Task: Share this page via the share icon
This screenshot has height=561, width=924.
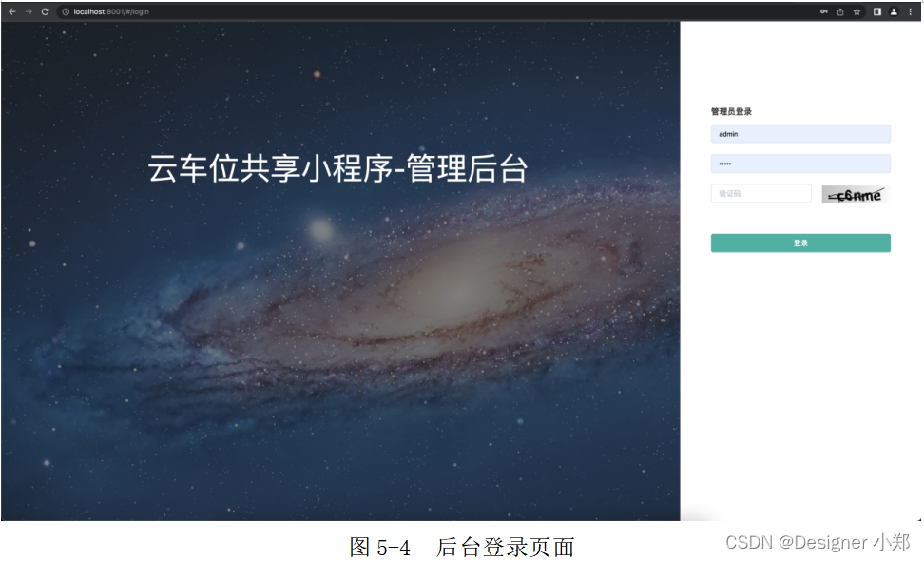Action: 840,11
